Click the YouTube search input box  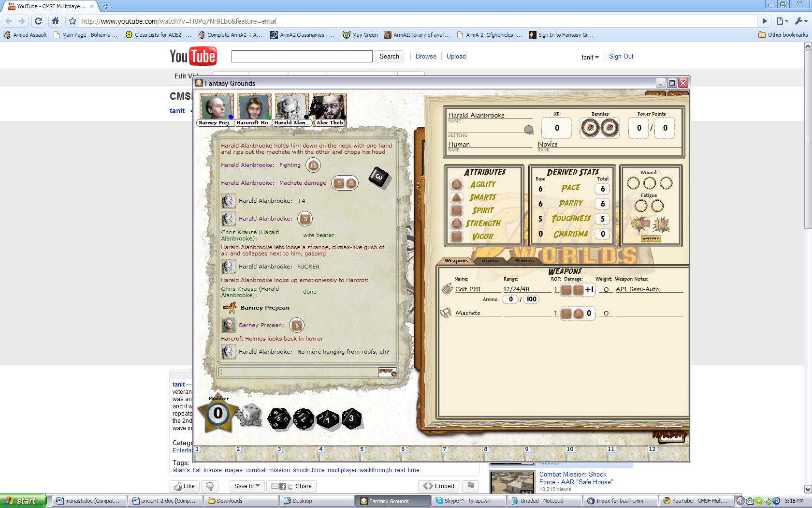pyautogui.click(x=302, y=56)
